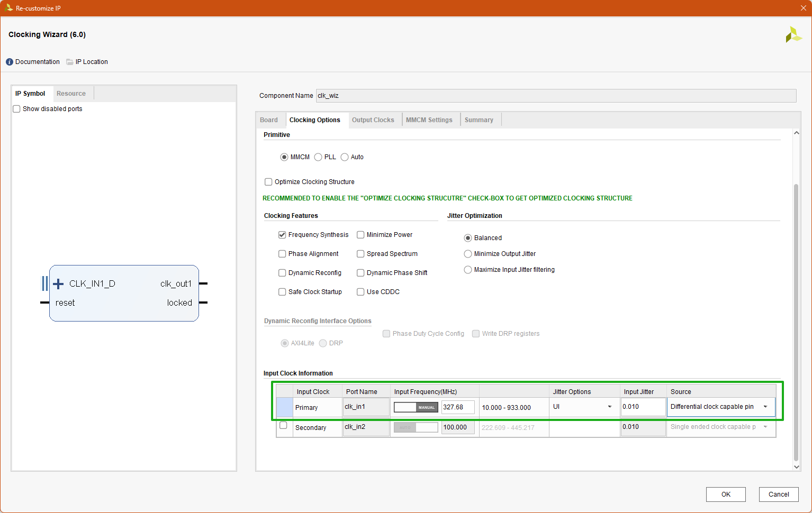Select Minimize Output Jitter option
Screen dimensions: 812x513
tap(468, 254)
